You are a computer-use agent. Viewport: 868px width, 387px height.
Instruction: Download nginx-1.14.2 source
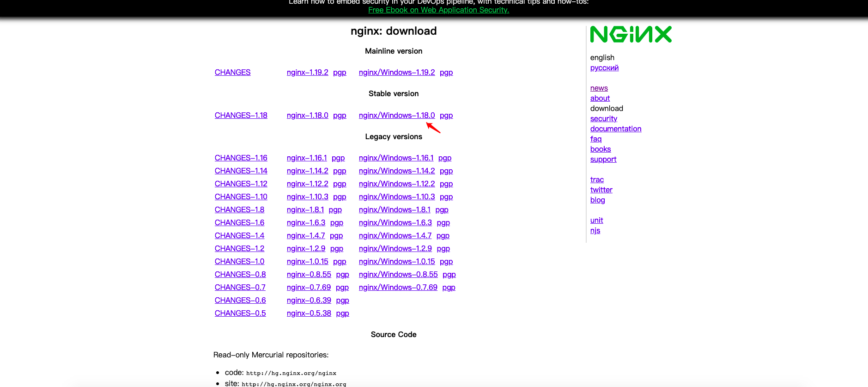307,171
